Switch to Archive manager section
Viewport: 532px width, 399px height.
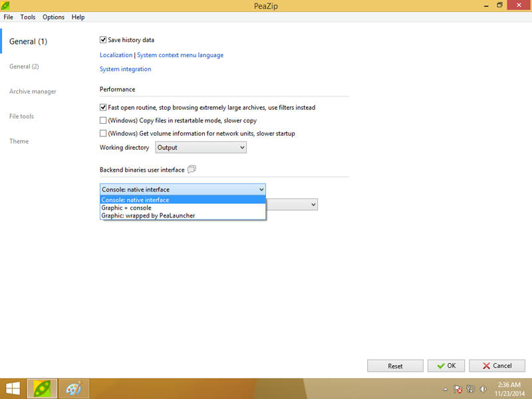pos(33,91)
